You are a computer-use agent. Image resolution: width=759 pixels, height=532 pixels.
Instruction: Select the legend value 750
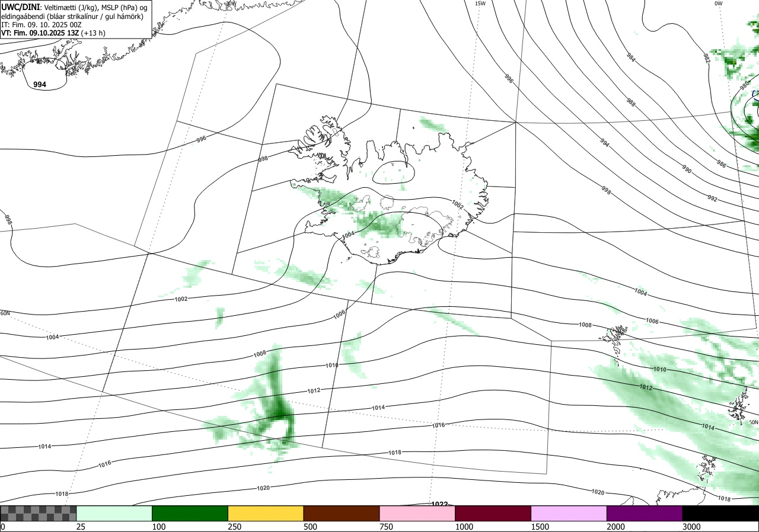pos(387,527)
